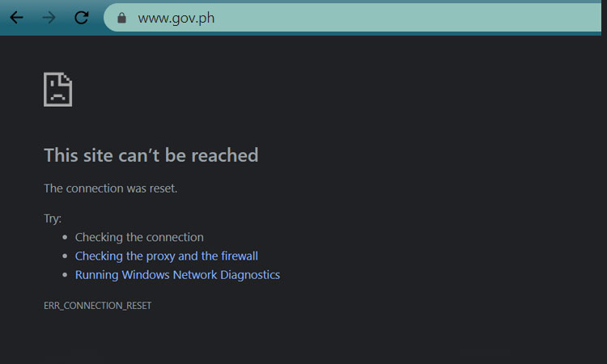Click the ERR_CONNECTION_RESET error code
The width and height of the screenshot is (607, 364).
click(97, 306)
